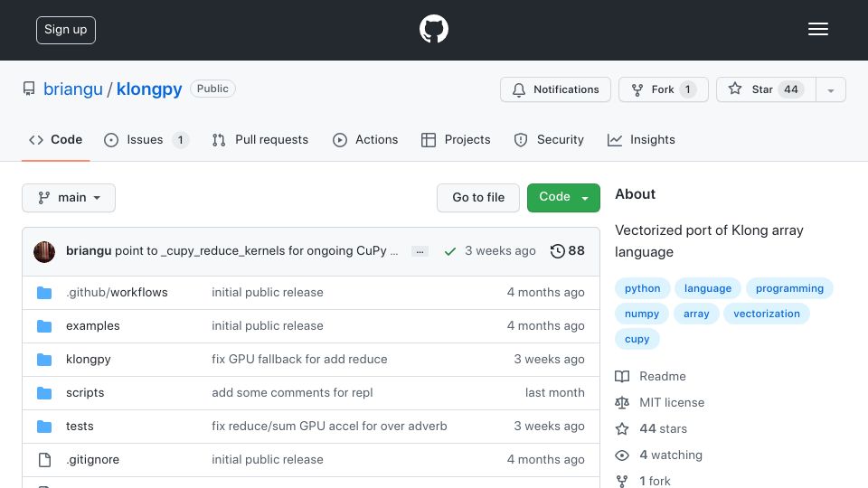Image resolution: width=868 pixels, height=488 pixels.
Task: Open the examples folder
Action: 92,326
